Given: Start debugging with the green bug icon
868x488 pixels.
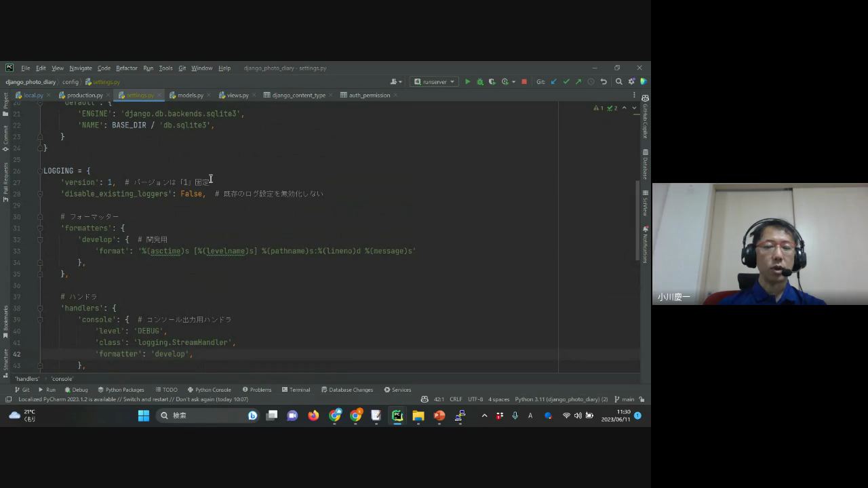Looking at the screenshot, I should [480, 82].
